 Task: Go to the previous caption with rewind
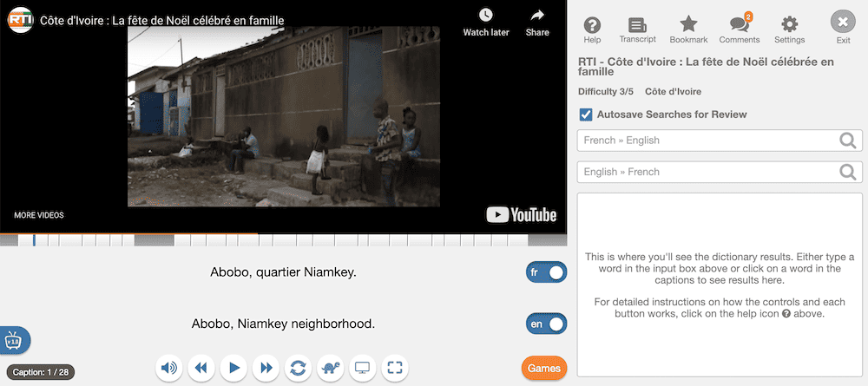[x=201, y=368]
